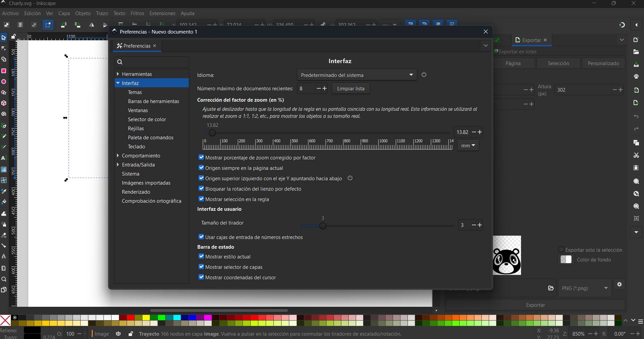Image resolution: width=644 pixels, height=339 pixels.
Task: Click the Tamaño del tirador slider handle
Action: click(x=323, y=226)
